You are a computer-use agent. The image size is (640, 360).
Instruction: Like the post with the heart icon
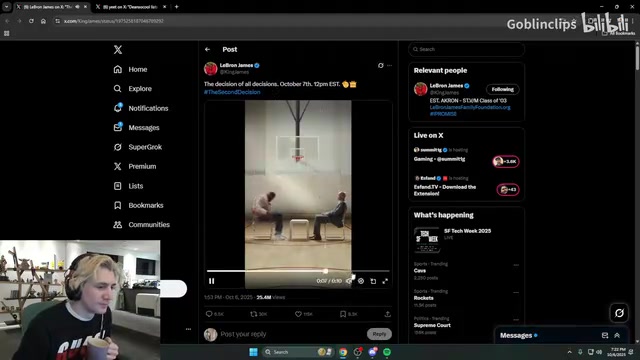(298, 314)
